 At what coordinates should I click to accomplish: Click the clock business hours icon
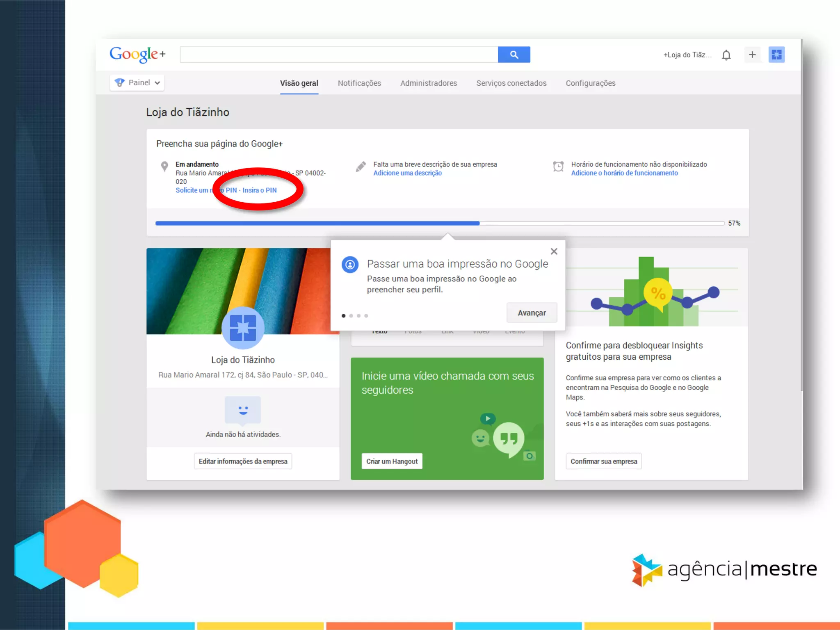tap(558, 167)
